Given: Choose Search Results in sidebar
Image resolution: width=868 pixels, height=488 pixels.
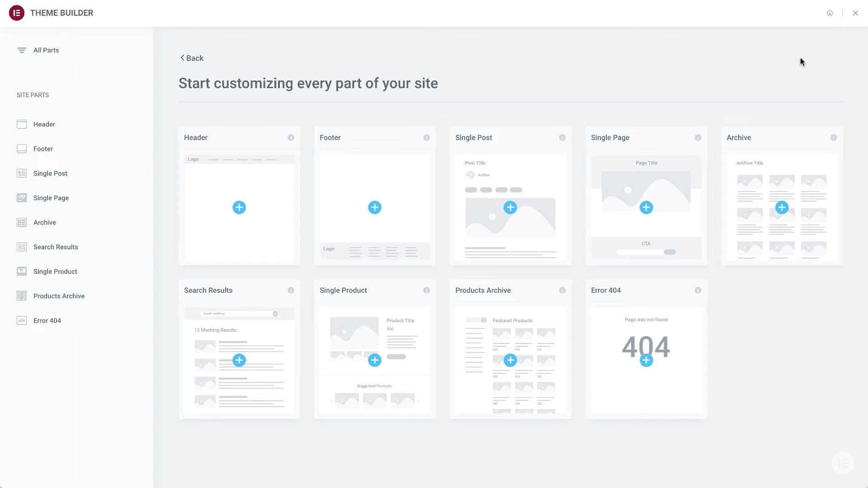Looking at the screenshot, I should [56, 247].
